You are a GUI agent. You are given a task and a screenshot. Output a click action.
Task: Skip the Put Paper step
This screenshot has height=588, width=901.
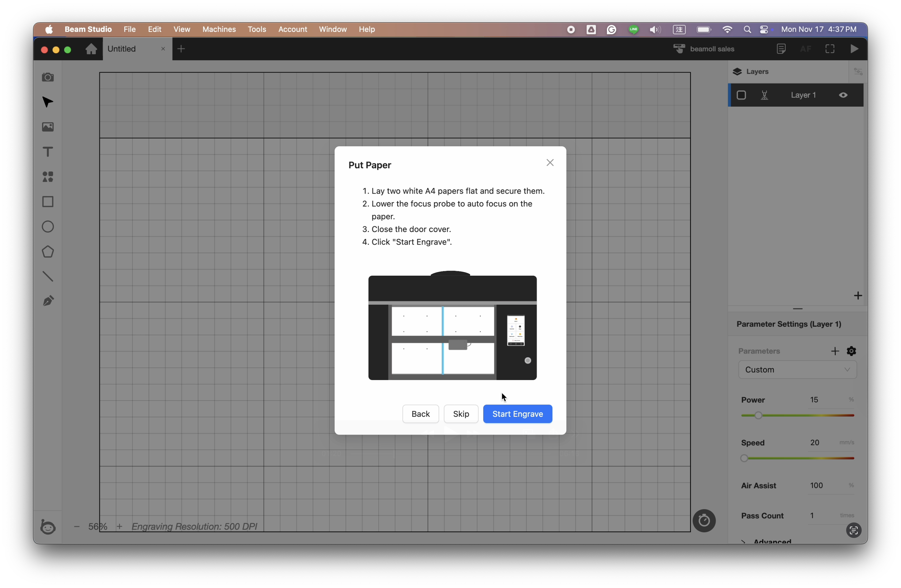click(x=461, y=414)
